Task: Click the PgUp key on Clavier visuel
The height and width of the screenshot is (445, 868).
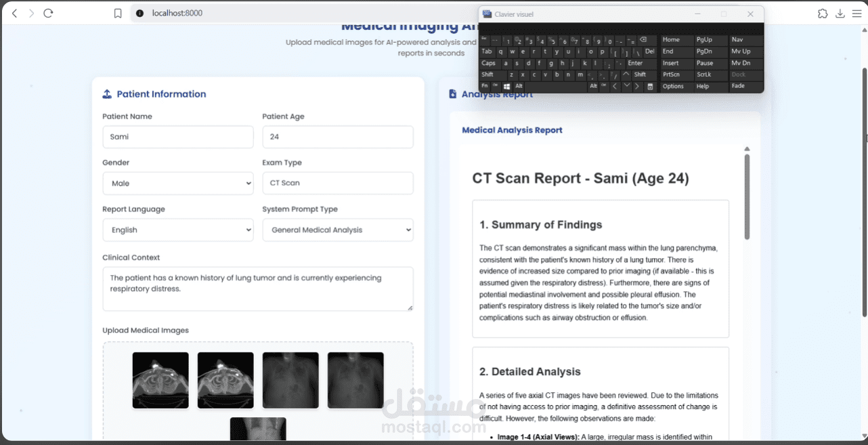Action: click(x=712, y=39)
